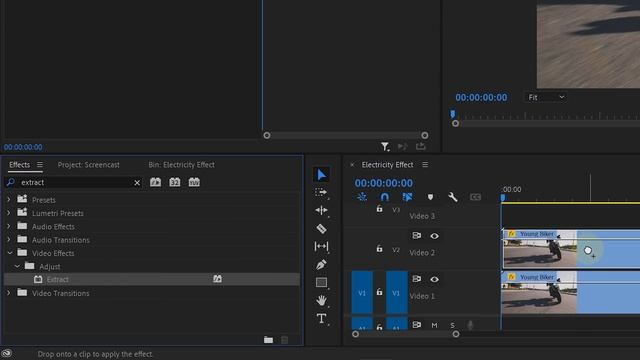Click the effects search field
This screenshot has width=640, height=360.
tap(73, 182)
